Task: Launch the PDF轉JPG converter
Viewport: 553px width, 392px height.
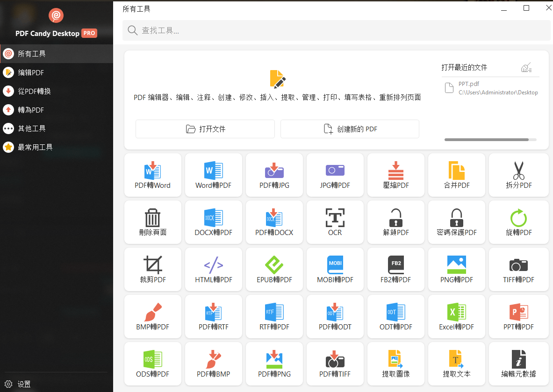Action: pyautogui.click(x=274, y=175)
